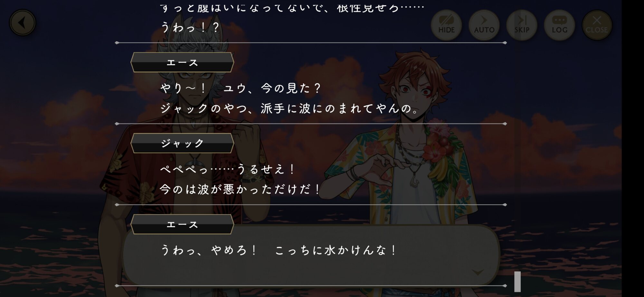This screenshot has width=644, height=297.
Task: Toggle AUTO play mode
Action: [484, 25]
